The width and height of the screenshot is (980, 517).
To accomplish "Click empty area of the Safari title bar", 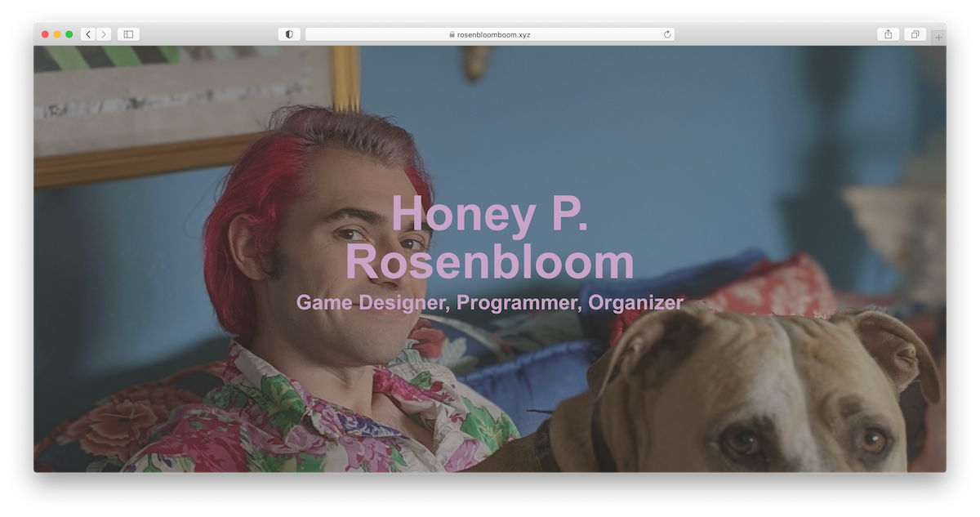I will [x=204, y=34].
